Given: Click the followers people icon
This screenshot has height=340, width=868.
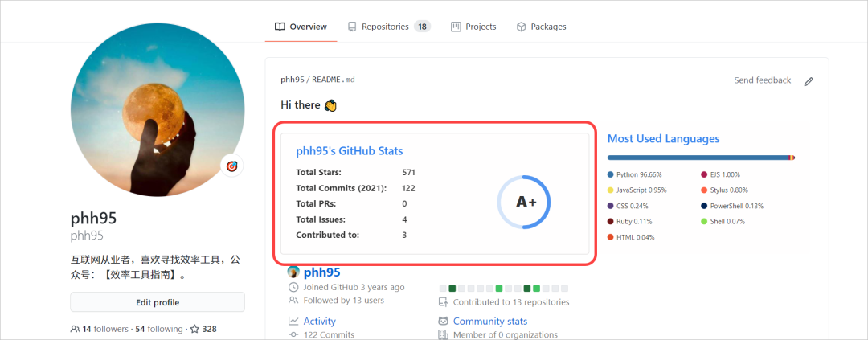Looking at the screenshot, I should click(x=76, y=329).
